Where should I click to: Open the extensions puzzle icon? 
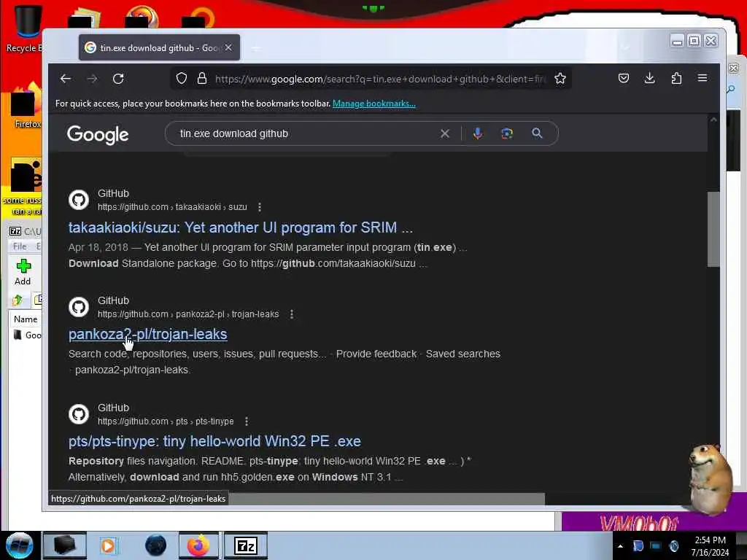point(676,78)
